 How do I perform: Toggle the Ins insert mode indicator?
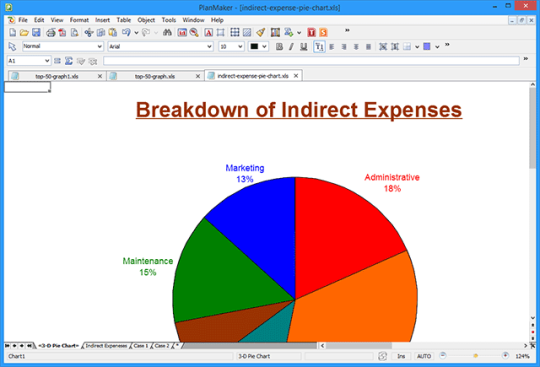pos(401,356)
